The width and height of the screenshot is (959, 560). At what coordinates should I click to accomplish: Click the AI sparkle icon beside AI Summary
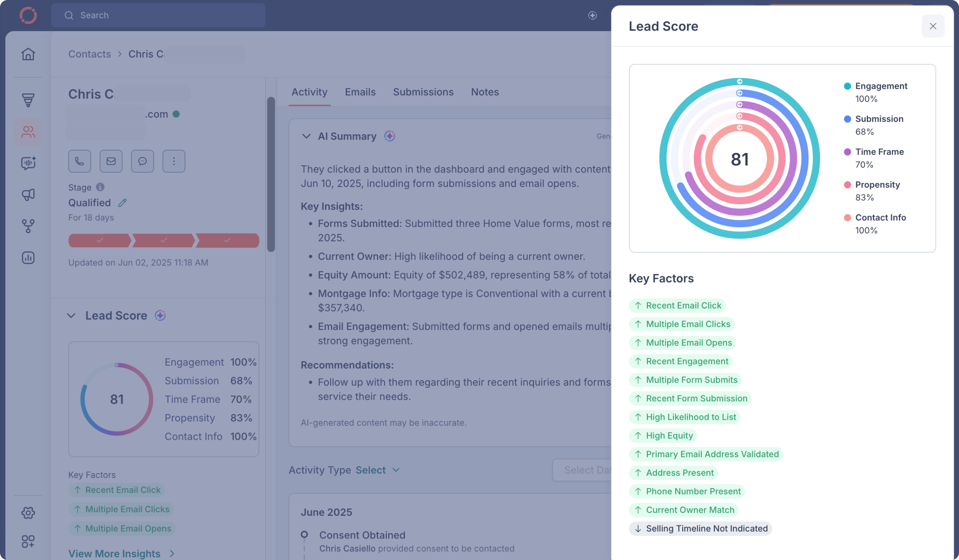tap(389, 136)
